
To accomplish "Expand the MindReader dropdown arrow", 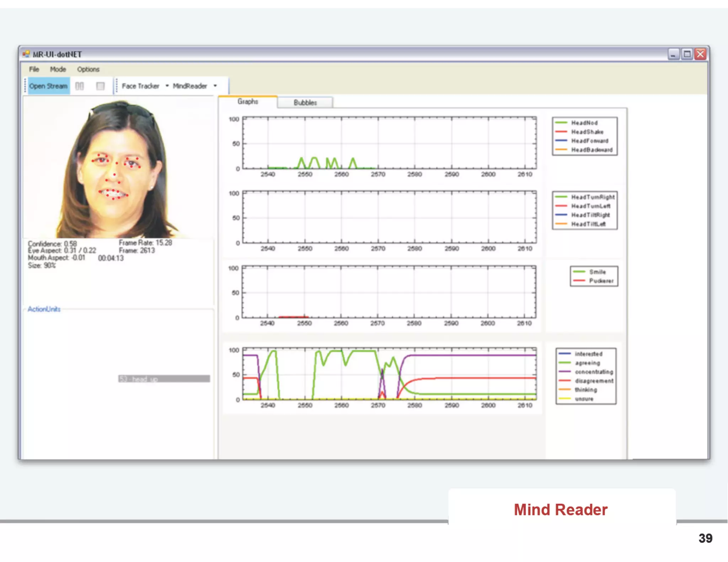I will (215, 86).
